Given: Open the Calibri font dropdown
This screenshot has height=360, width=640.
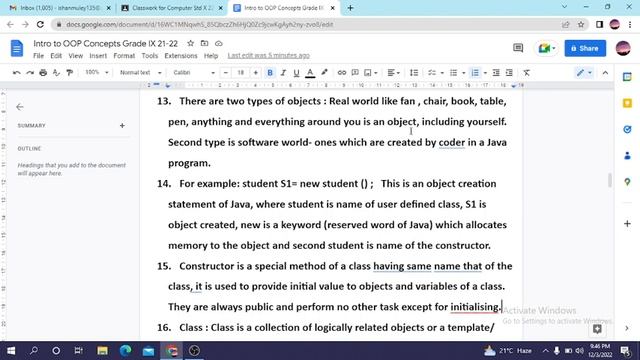Looking at the screenshot, I should [x=193, y=72].
